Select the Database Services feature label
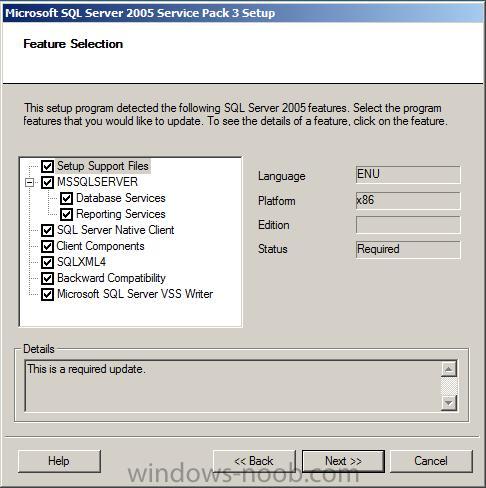 121,198
